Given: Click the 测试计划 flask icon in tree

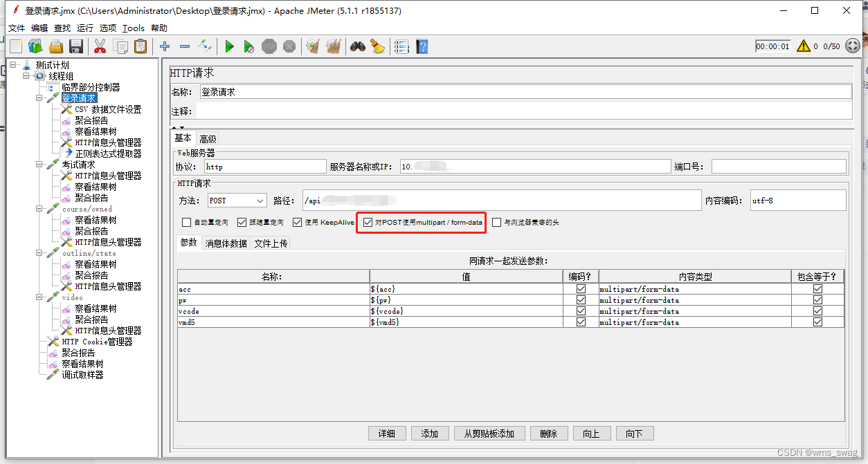Looking at the screenshot, I should tap(27, 65).
